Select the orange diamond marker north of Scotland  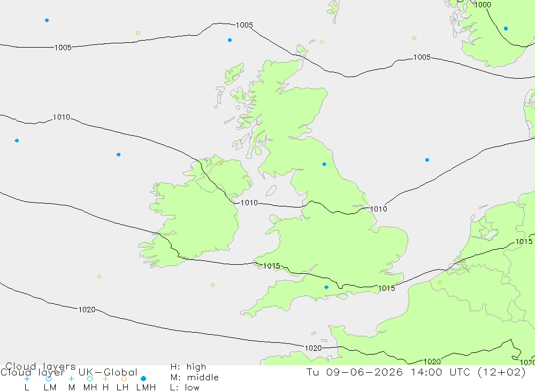[x=322, y=42]
